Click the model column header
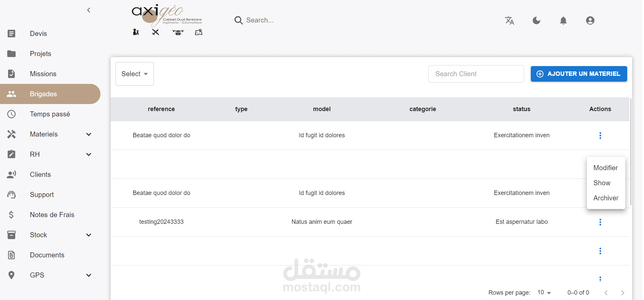644x300 pixels. tap(322, 109)
